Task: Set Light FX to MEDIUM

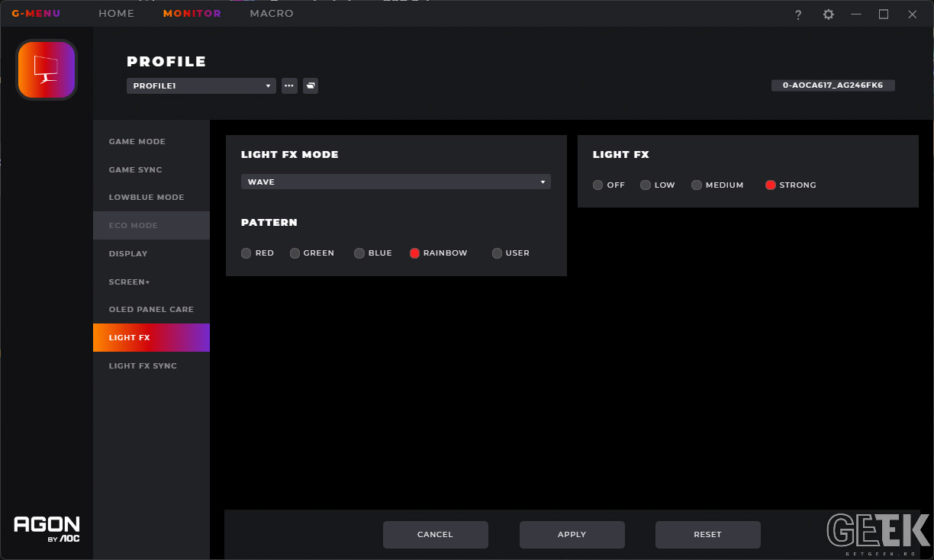Action: 717,185
